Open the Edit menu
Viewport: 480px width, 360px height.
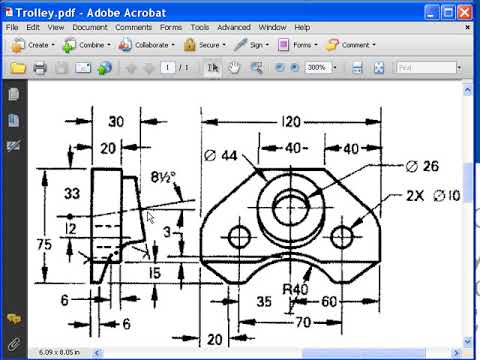tap(33, 28)
